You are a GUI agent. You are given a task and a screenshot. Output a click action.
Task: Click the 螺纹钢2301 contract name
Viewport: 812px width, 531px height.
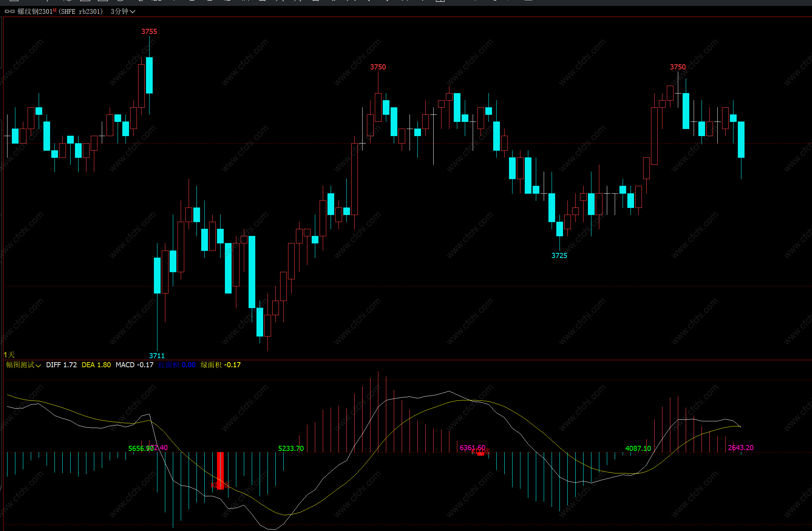coord(35,11)
